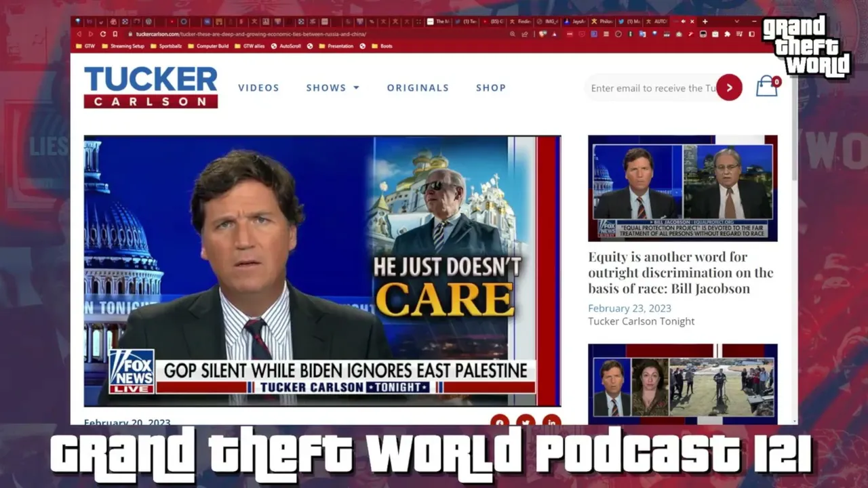Image resolution: width=868 pixels, height=488 pixels.
Task: Click the Brave Rewards triangle icon
Action: pos(553,34)
